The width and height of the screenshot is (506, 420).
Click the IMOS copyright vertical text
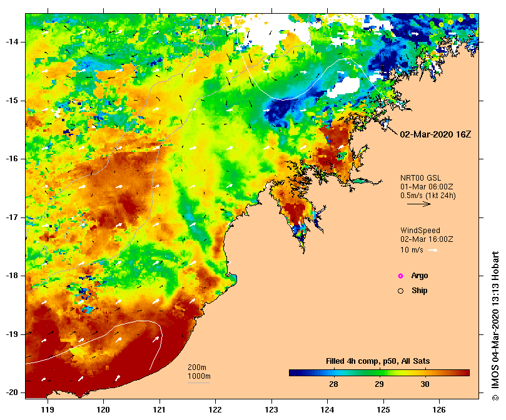click(x=495, y=326)
